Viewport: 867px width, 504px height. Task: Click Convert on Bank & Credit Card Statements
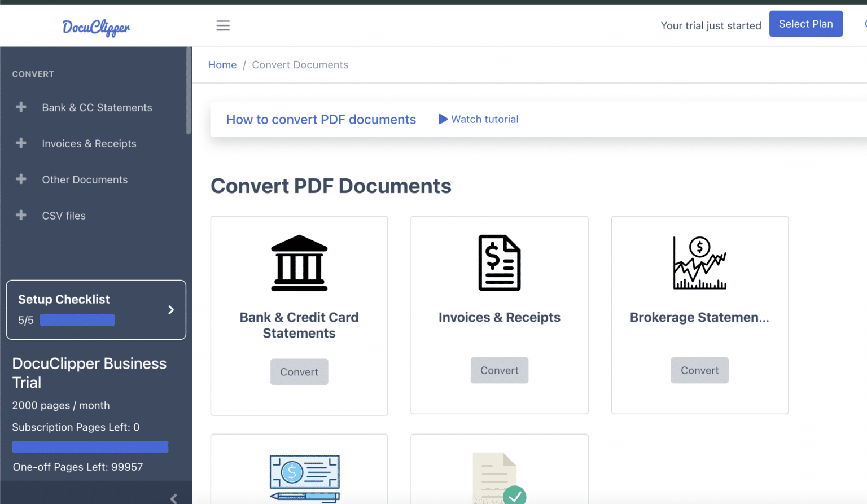299,371
